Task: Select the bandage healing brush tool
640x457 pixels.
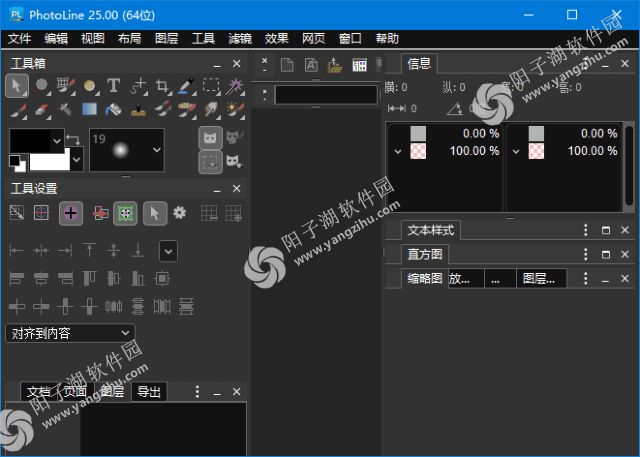Action: 187,110
